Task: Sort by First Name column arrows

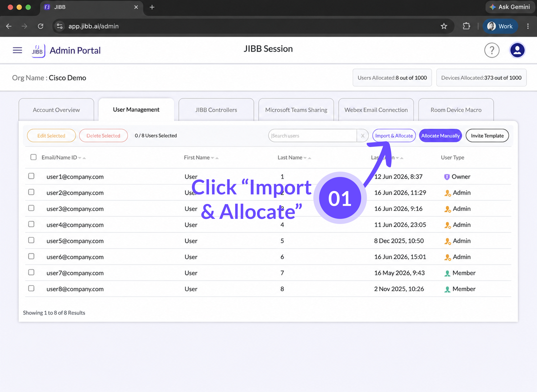Action: click(215, 158)
